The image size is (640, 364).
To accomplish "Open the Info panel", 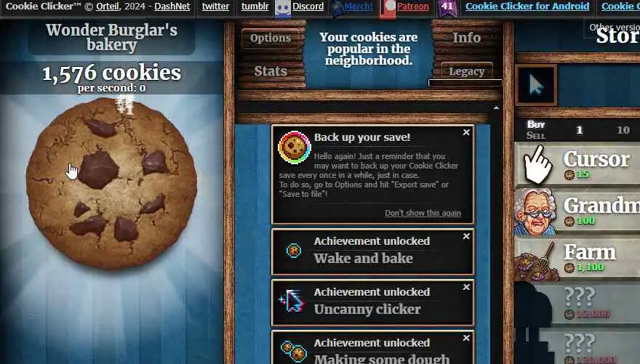I will [x=466, y=38].
